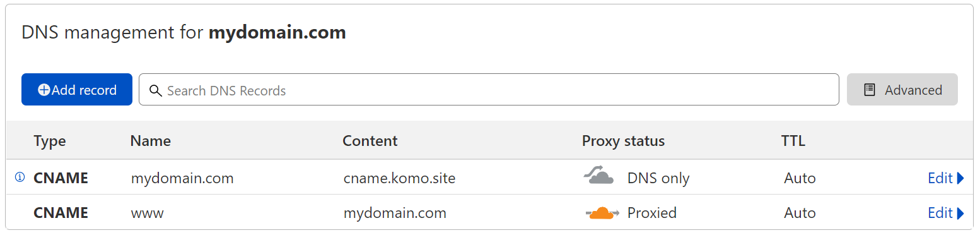Click the arrow next to second Edit
The image size is (980, 235).
point(960,213)
